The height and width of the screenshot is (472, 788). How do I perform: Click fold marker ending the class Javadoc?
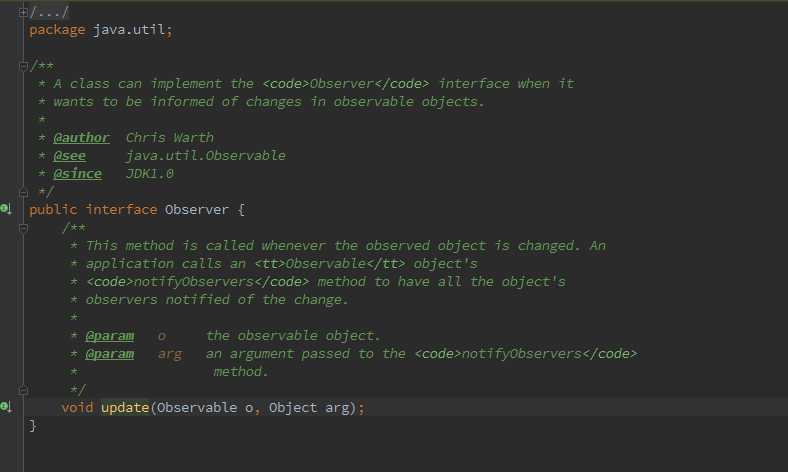23,191
